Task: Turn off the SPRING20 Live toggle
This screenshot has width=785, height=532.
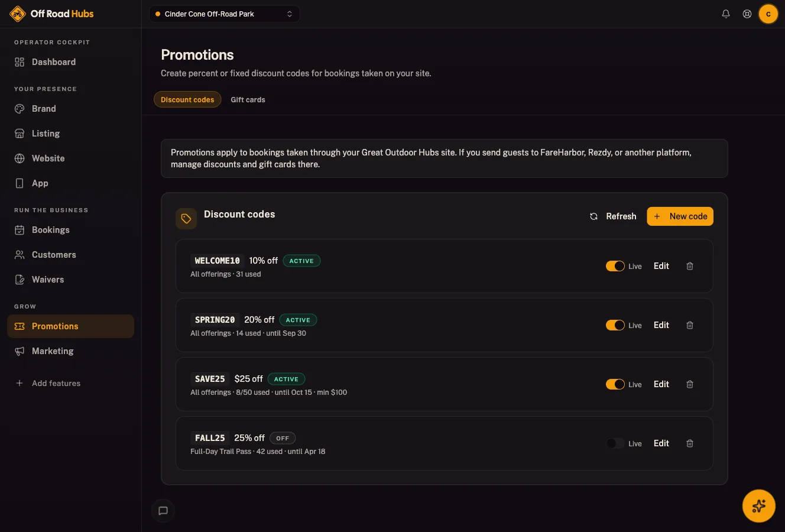Action: [x=615, y=325]
